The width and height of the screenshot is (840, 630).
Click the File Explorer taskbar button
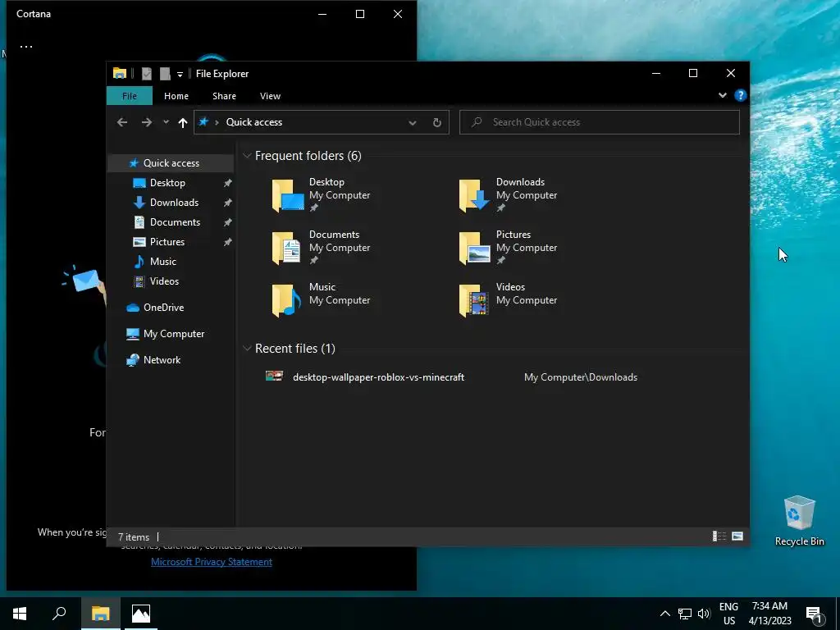point(101,614)
